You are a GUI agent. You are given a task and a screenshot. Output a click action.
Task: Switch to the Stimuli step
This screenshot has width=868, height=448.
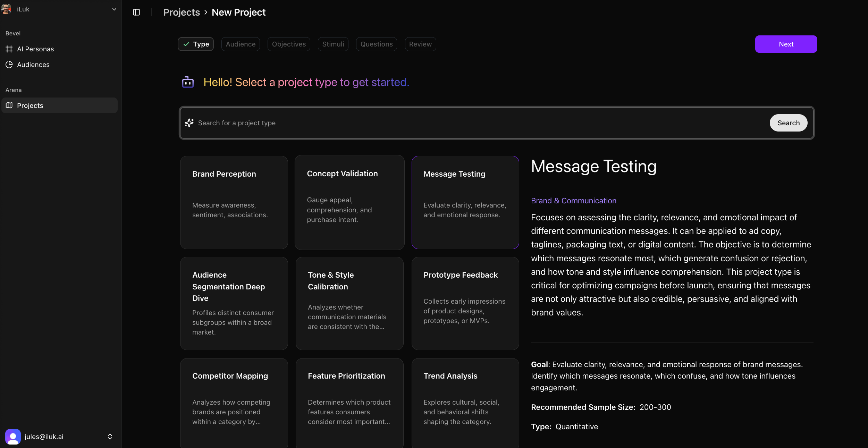pyautogui.click(x=333, y=44)
